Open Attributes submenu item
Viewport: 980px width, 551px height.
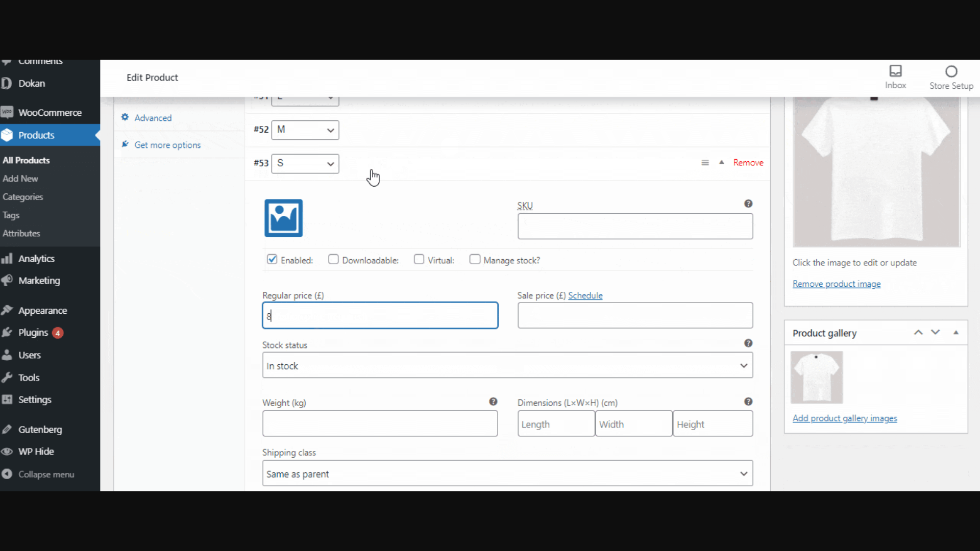[x=21, y=233]
